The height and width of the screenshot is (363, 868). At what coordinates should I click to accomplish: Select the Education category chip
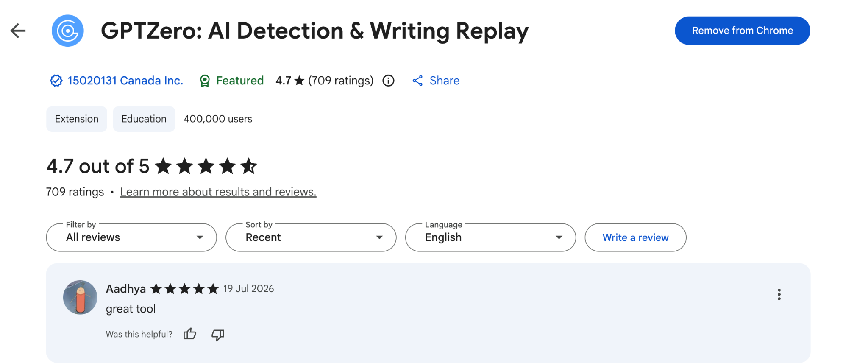coord(144,119)
